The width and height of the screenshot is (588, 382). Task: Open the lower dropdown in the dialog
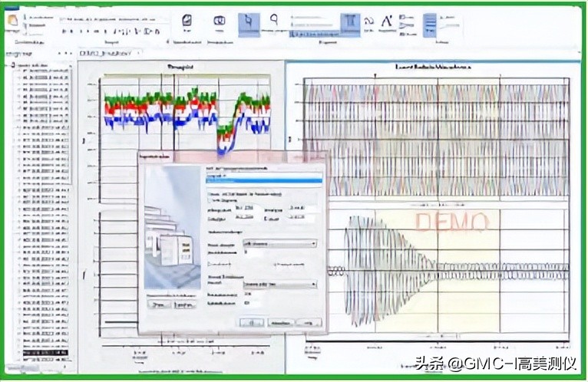[x=279, y=285]
